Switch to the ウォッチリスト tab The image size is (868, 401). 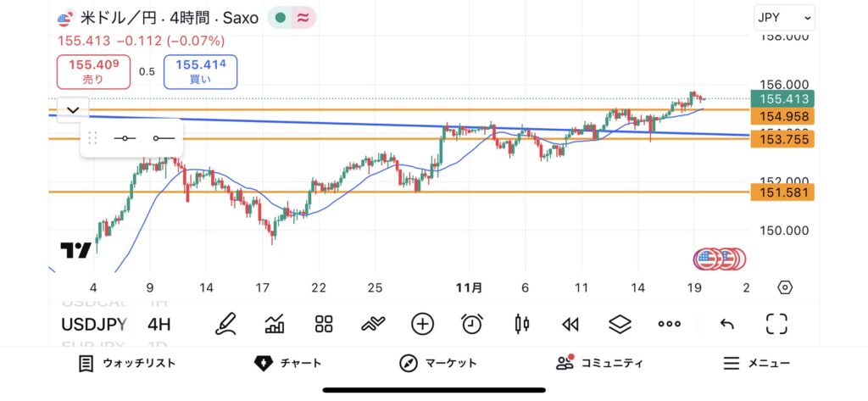pyautogui.click(x=126, y=363)
